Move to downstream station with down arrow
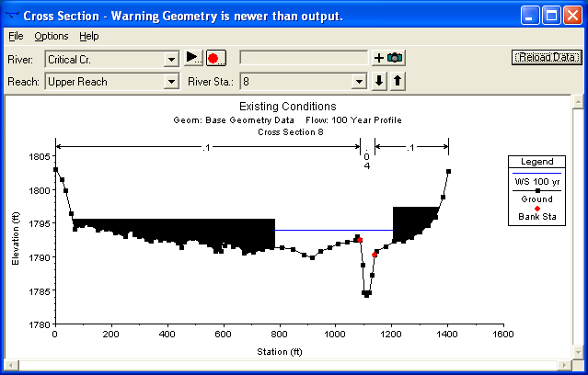 (x=379, y=81)
